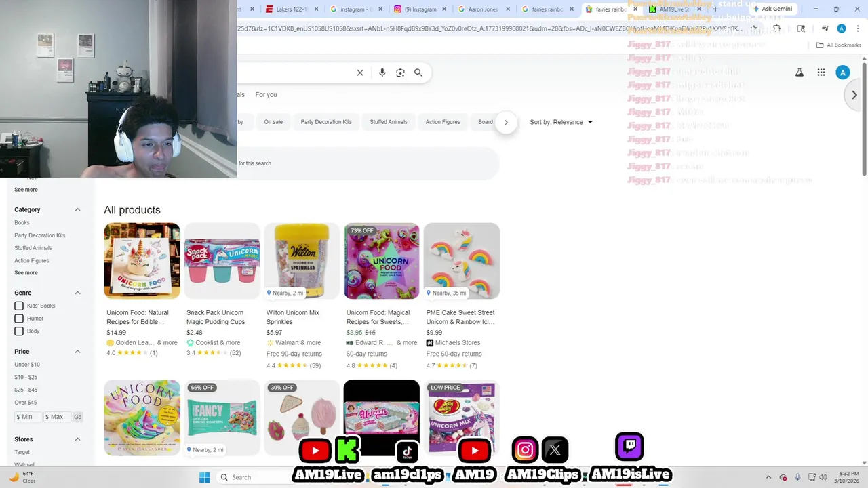Collapse the Stores filter section
Screen dimensions: 868x488
coord(77,439)
